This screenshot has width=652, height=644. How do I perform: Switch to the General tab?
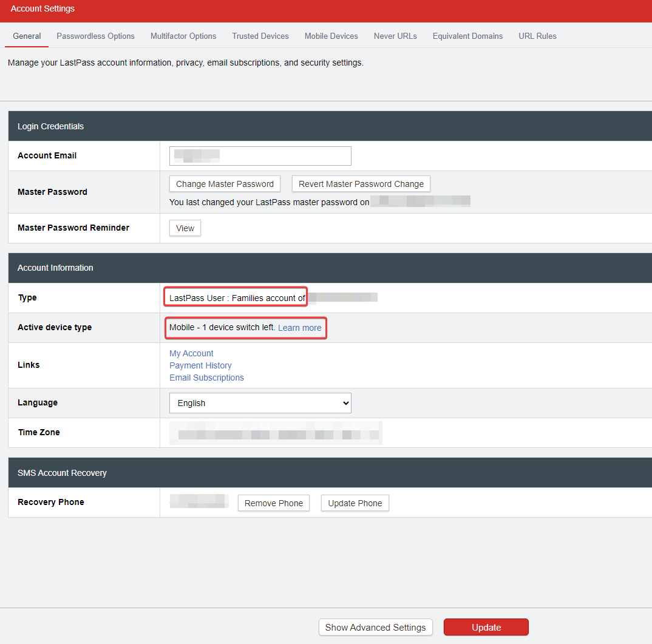(x=27, y=36)
